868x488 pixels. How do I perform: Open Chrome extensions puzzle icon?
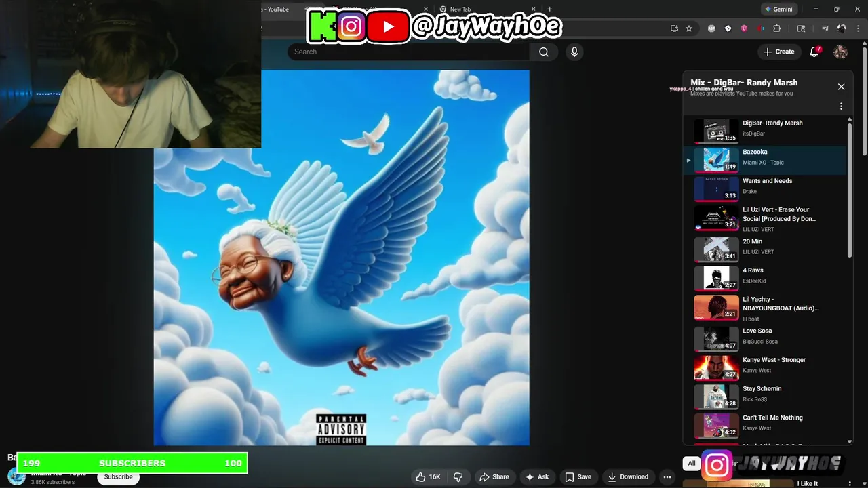coord(777,28)
